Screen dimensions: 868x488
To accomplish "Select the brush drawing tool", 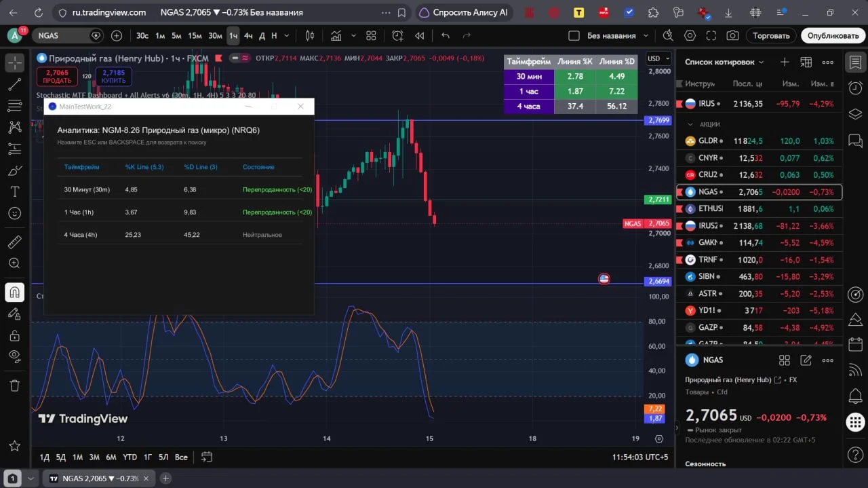I will (x=14, y=170).
